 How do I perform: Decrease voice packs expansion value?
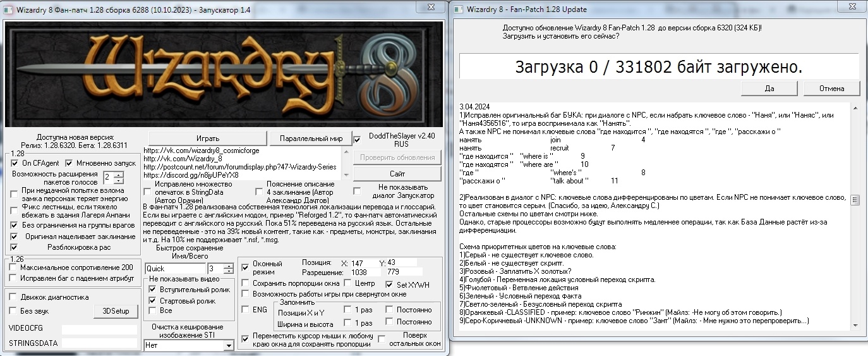(119, 181)
